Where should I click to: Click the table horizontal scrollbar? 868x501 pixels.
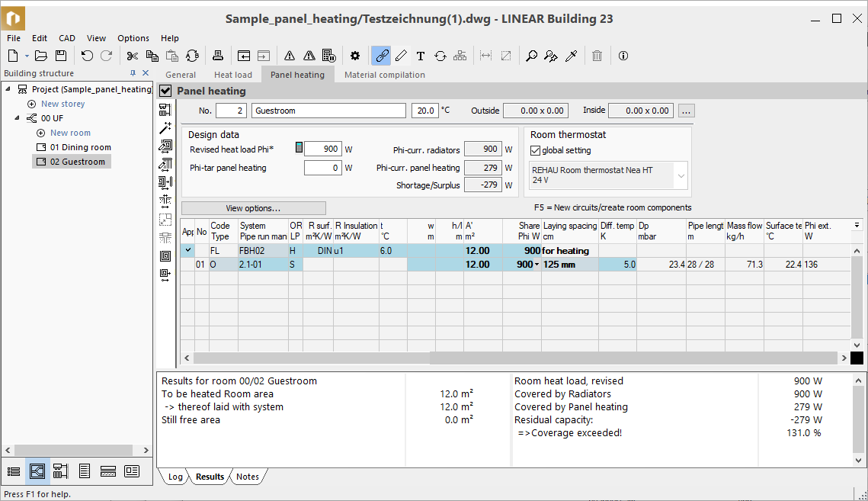point(515,358)
